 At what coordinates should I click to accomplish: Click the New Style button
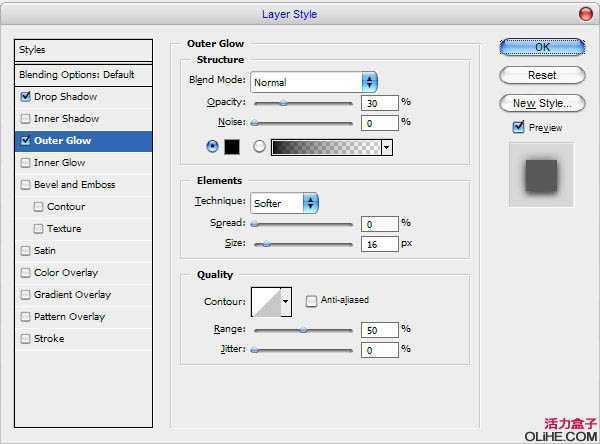pyautogui.click(x=542, y=103)
